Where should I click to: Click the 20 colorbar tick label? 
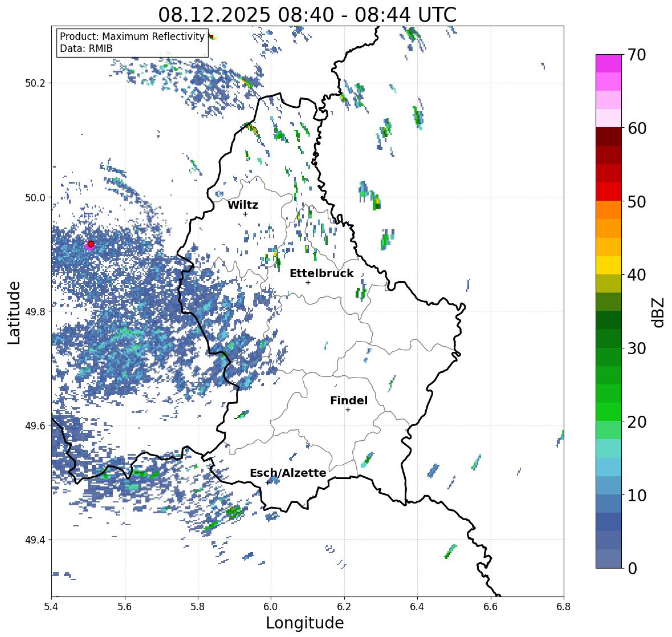(636, 421)
